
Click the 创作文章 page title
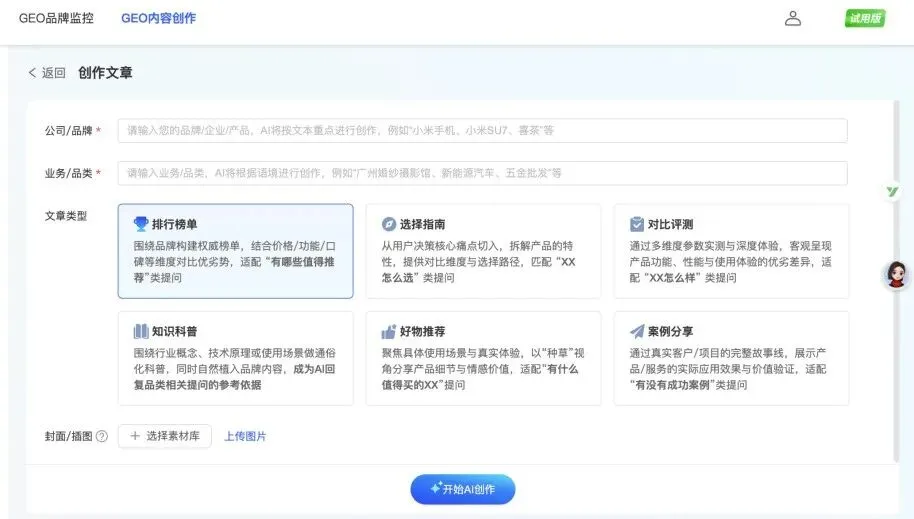[x=105, y=73]
